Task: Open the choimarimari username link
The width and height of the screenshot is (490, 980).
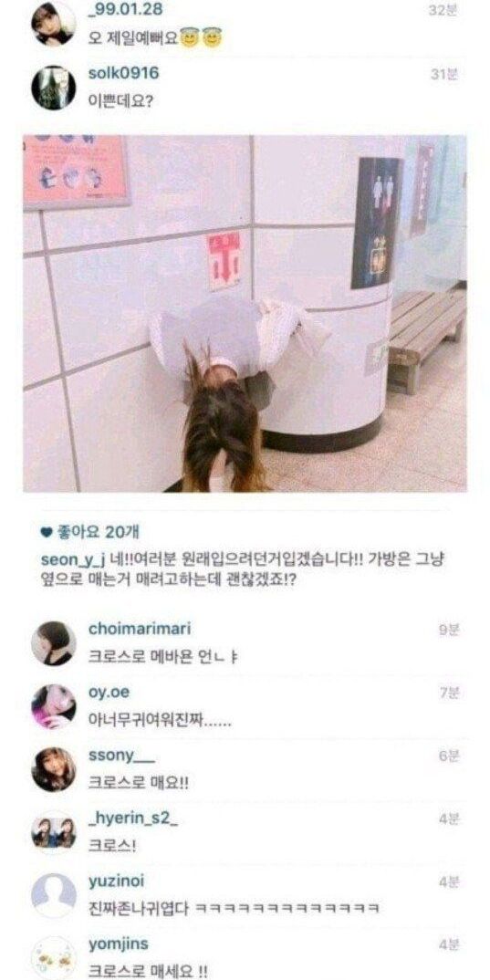Action: pyautogui.click(x=140, y=629)
